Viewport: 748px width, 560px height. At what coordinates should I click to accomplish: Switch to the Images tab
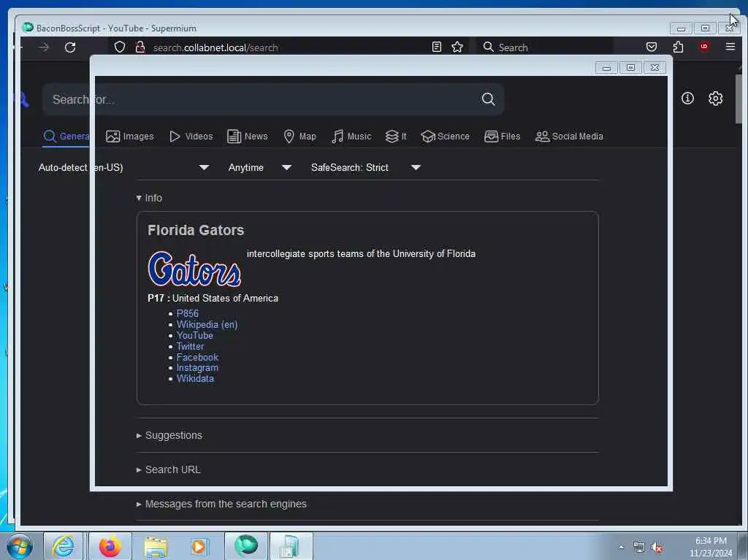(130, 137)
